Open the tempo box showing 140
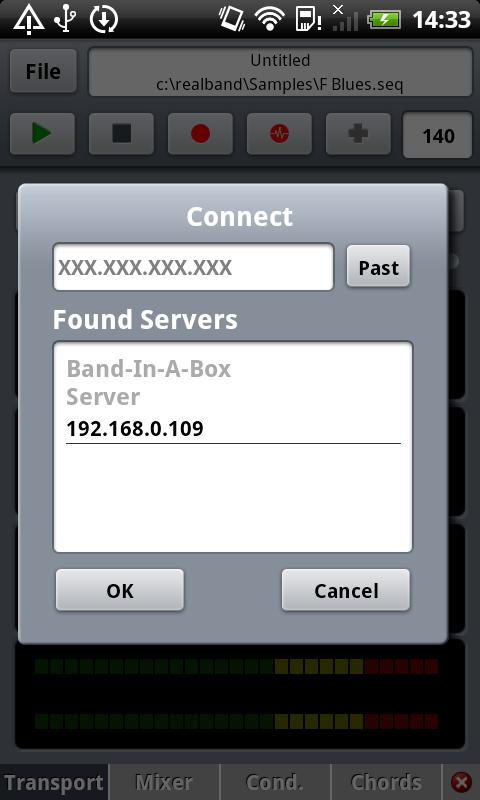480x800 pixels. [438, 135]
